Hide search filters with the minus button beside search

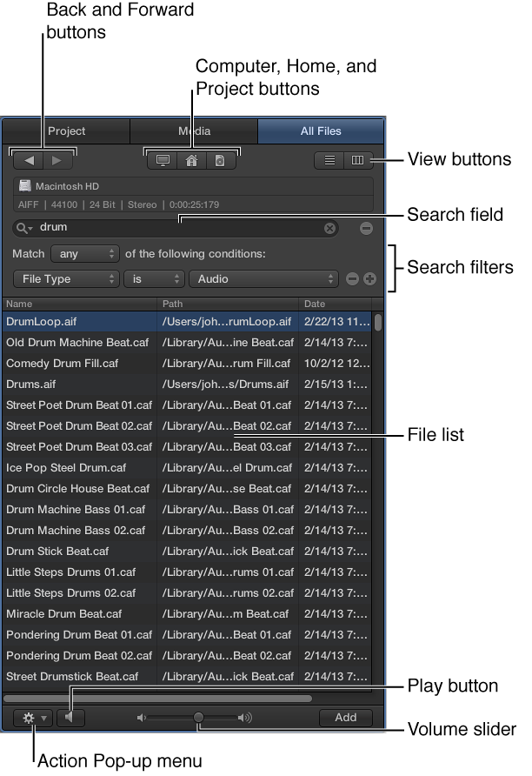point(366,228)
